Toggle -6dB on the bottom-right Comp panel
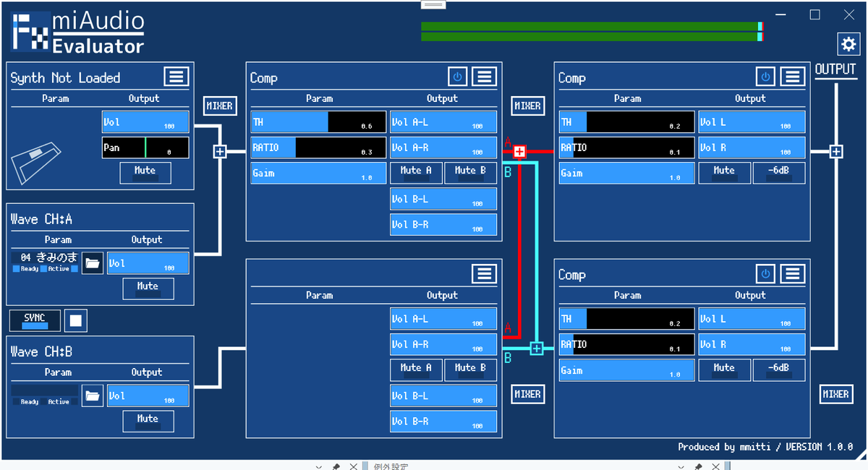The image size is (868, 470). (779, 370)
